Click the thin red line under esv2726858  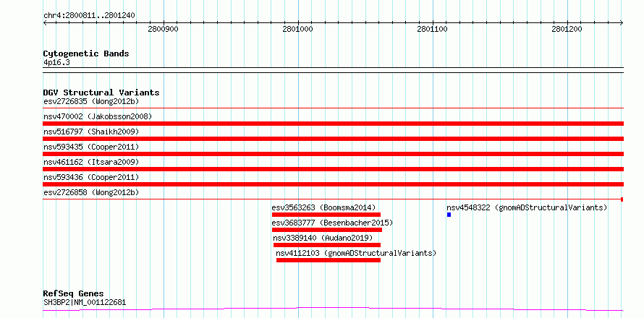pos(334,199)
